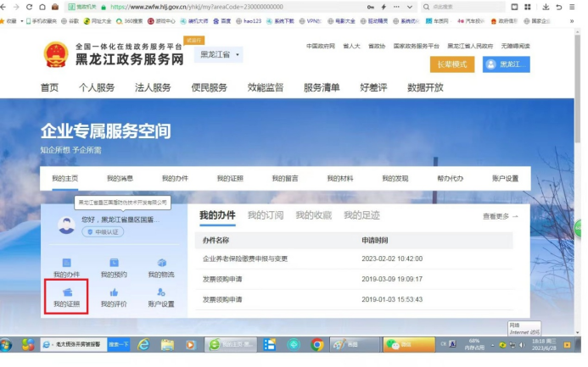
Task: Click the 我的办件 sidebar icon
Action: click(66, 264)
